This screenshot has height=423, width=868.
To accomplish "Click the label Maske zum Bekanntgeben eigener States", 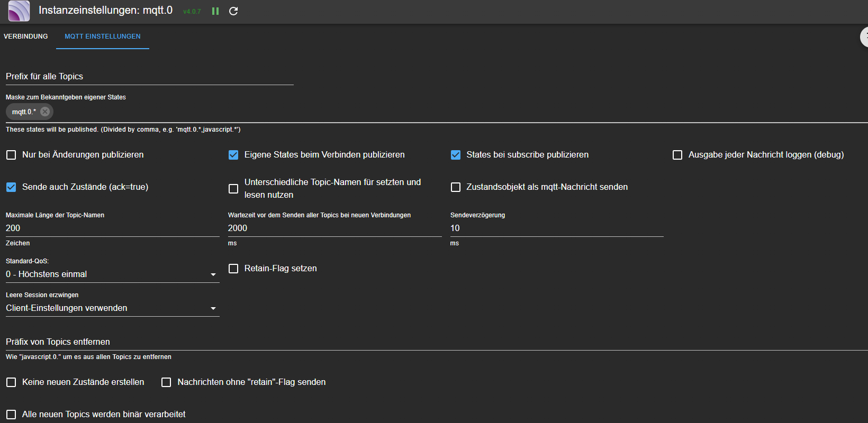I will click(66, 97).
